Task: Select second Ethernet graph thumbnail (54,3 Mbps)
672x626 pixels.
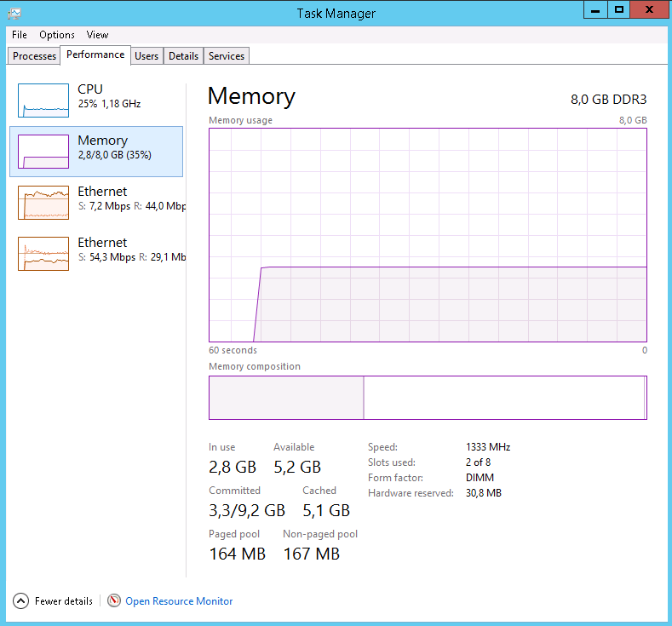Action: [x=43, y=254]
